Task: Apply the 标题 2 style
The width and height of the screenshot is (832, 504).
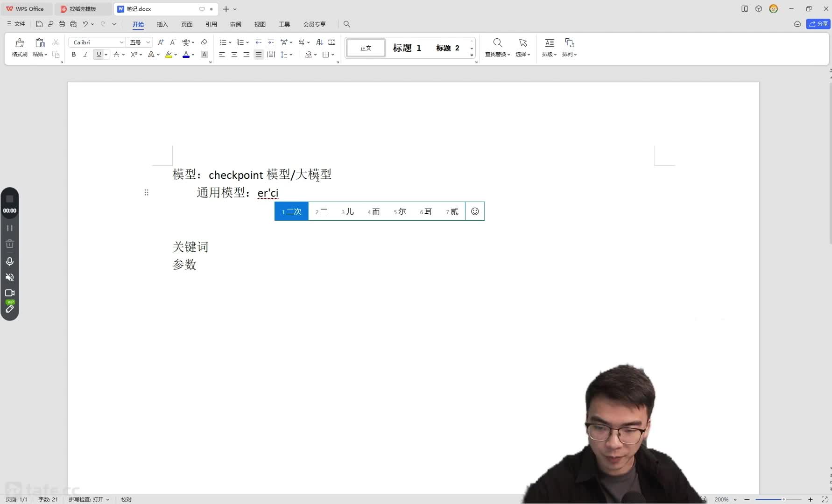Action: (448, 48)
